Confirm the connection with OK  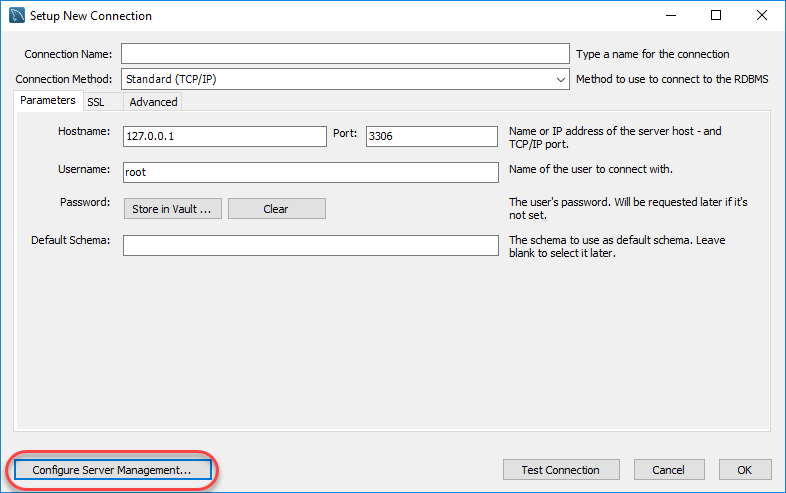point(744,470)
